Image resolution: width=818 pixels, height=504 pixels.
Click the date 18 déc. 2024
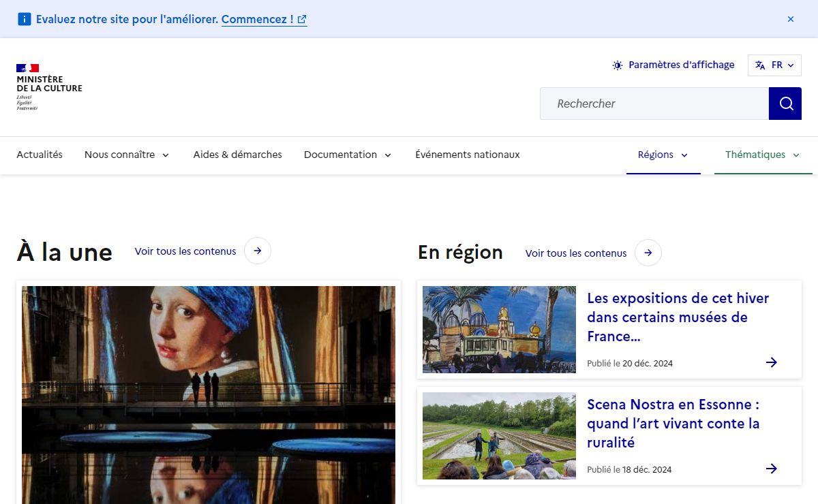[647, 469]
